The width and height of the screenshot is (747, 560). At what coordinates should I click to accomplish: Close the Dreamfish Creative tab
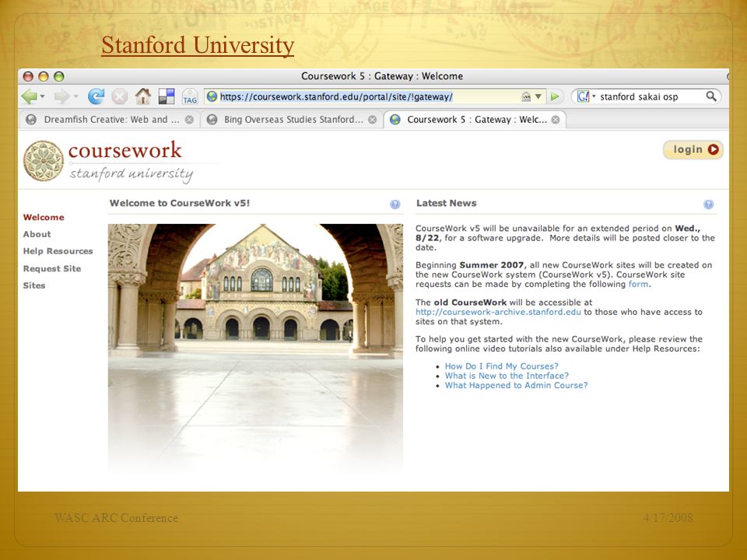click(x=190, y=120)
